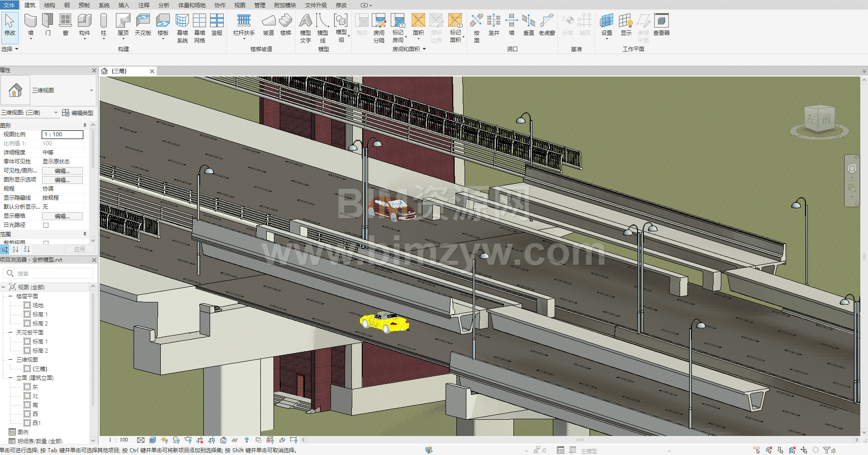The height and width of the screenshot is (455, 868).
Task: Close the {三维} view tab
Action: [x=152, y=71]
